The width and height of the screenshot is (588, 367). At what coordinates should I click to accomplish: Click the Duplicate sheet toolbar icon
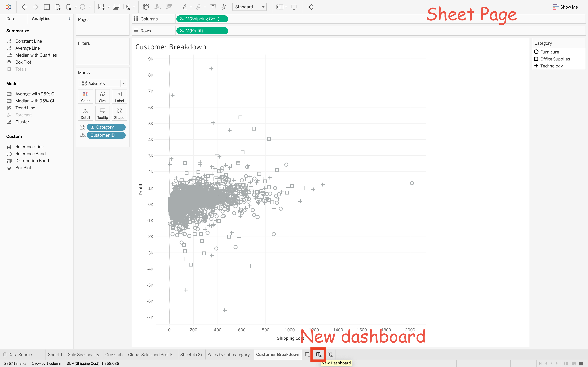click(x=116, y=7)
